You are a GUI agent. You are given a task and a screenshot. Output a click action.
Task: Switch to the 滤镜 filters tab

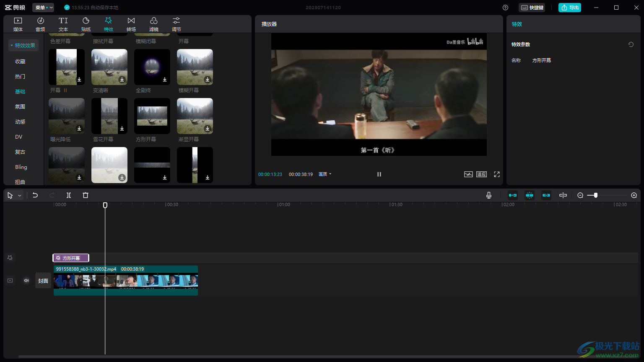point(154,24)
